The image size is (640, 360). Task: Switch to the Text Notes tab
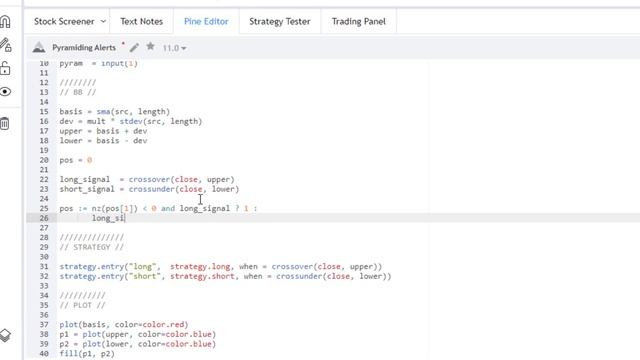(141, 22)
